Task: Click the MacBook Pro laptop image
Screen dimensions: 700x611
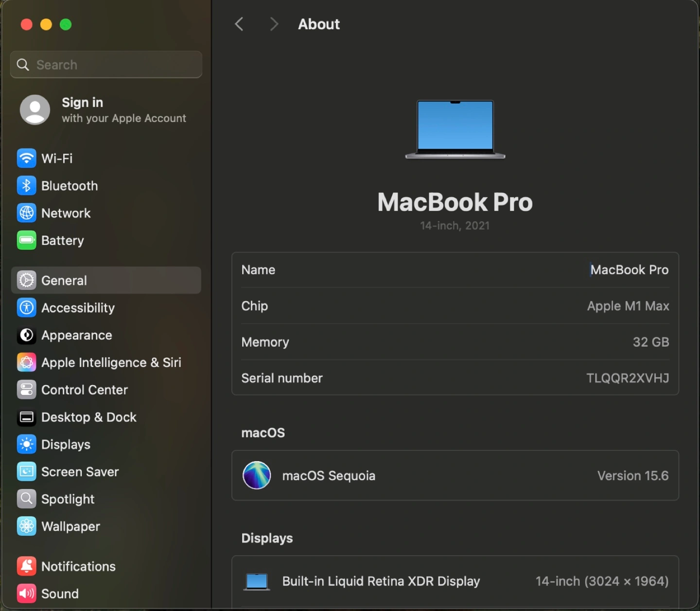Action: click(455, 129)
